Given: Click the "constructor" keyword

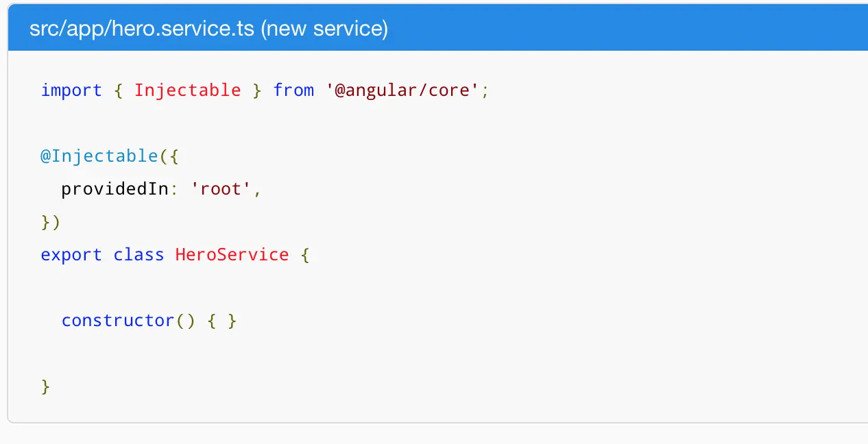Looking at the screenshot, I should pos(118,321).
